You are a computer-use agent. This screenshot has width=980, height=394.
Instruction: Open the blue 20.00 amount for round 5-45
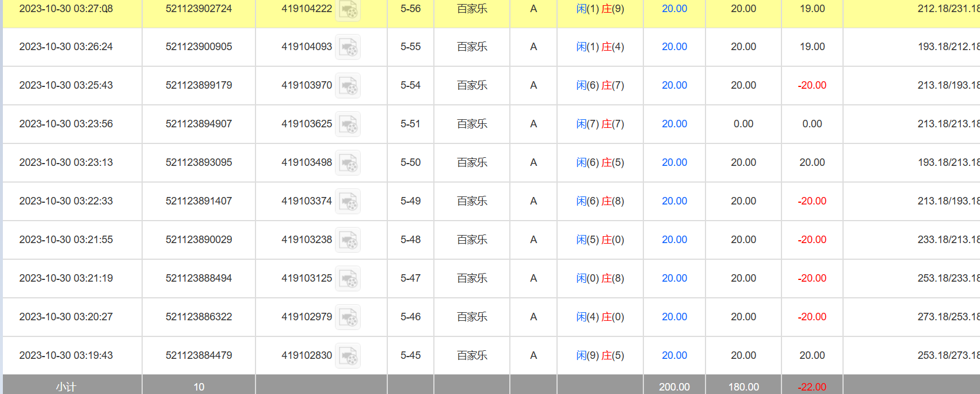click(674, 355)
